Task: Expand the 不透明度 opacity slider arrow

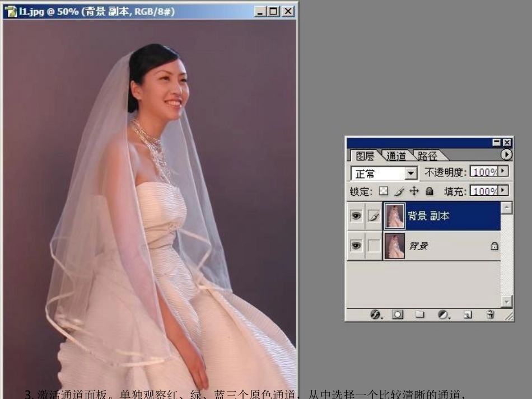Action: pyautogui.click(x=503, y=171)
